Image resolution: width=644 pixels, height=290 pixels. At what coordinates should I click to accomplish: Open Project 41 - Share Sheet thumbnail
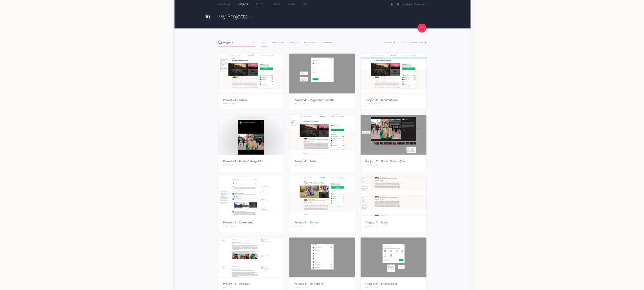[394, 257]
